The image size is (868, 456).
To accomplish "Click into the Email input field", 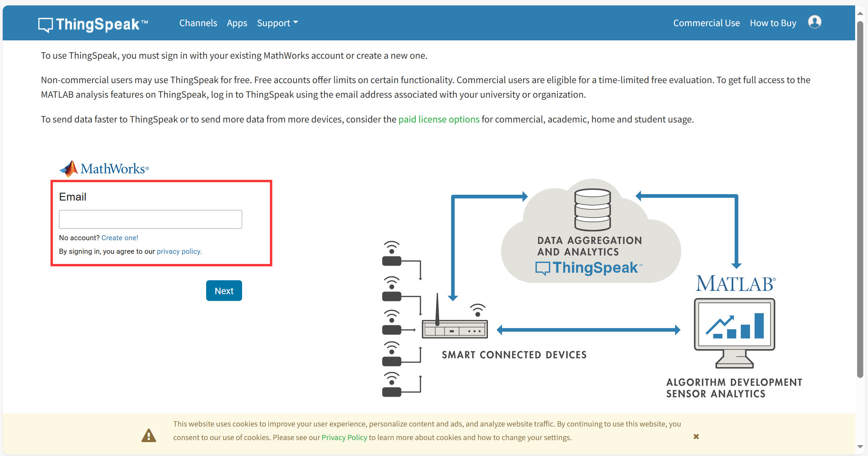I will (x=151, y=219).
